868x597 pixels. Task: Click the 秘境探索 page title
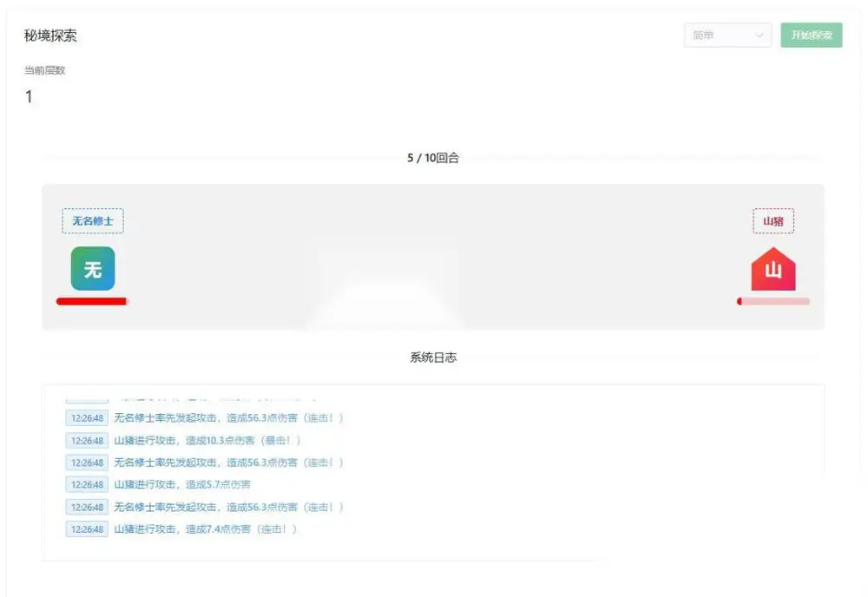click(50, 36)
